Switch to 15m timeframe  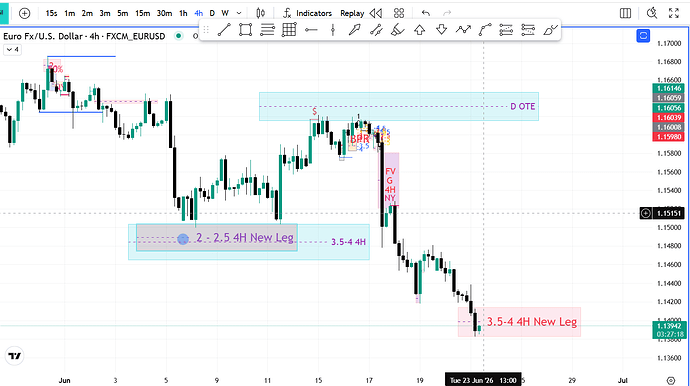coord(142,13)
